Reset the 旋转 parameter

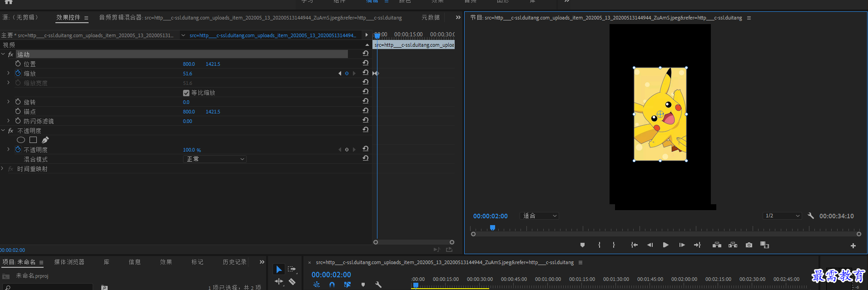pyautogui.click(x=365, y=101)
